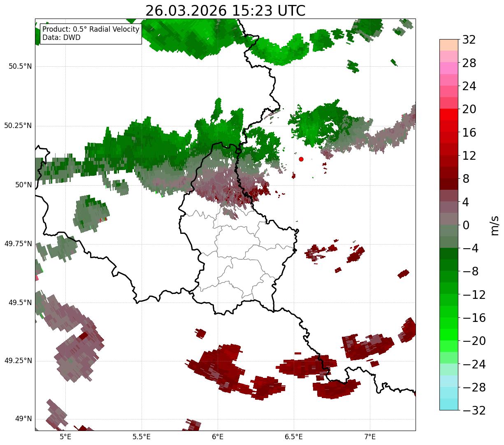Click the '49.5°N' latitude label
Screen dimensions: 504x445
click(20, 303)
